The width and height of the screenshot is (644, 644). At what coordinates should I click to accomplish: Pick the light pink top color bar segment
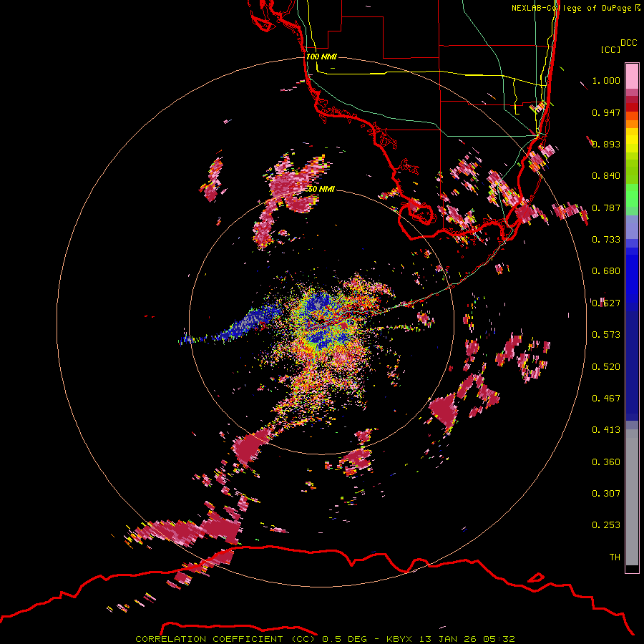point(632,77)
